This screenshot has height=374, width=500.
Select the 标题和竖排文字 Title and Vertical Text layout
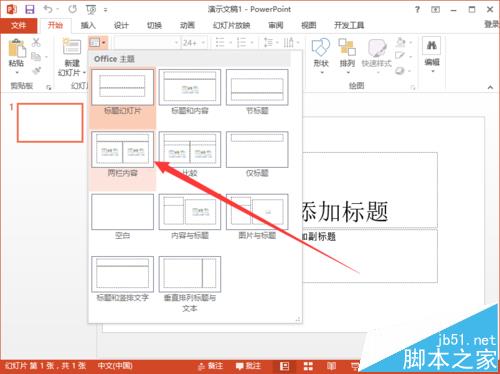(x=122, y=280)
